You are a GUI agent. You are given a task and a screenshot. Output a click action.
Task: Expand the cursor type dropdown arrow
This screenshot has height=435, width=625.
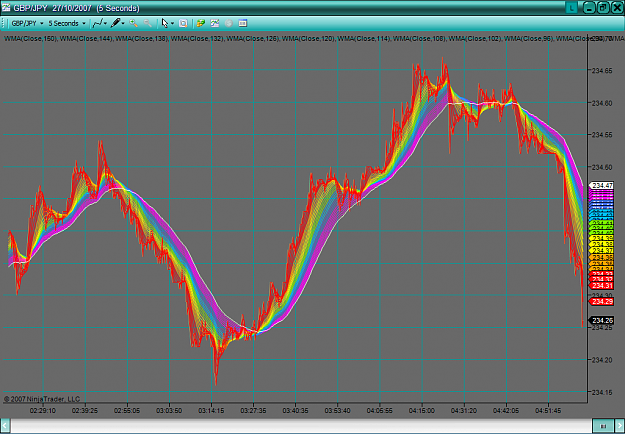[172, 24]
